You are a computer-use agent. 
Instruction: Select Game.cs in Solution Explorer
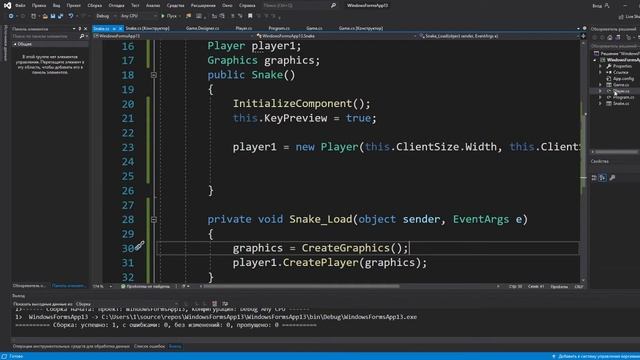(620, 85)
